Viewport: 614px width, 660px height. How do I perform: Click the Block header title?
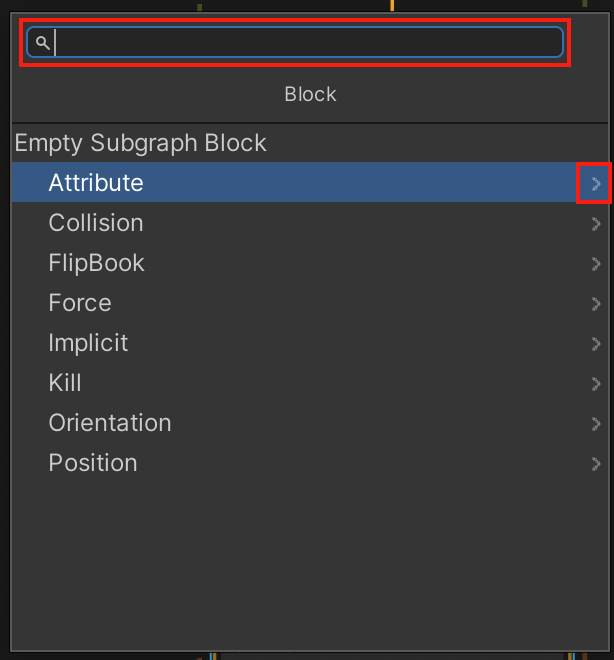pos(310,94)
